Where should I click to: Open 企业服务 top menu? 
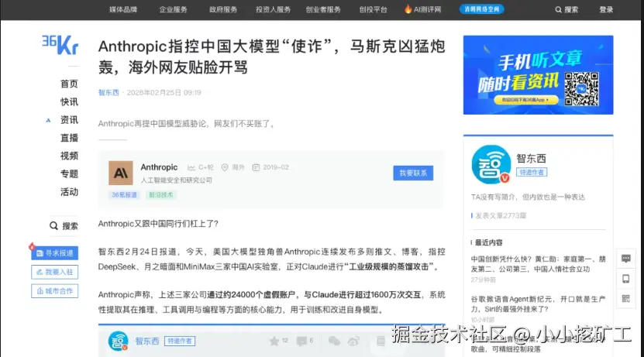tap(173, 9)
